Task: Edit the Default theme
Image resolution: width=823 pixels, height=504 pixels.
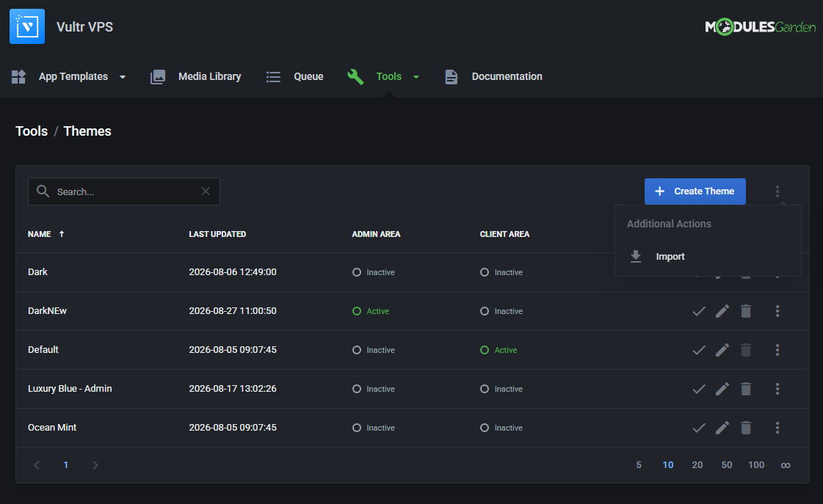Action: click(722, 350)
